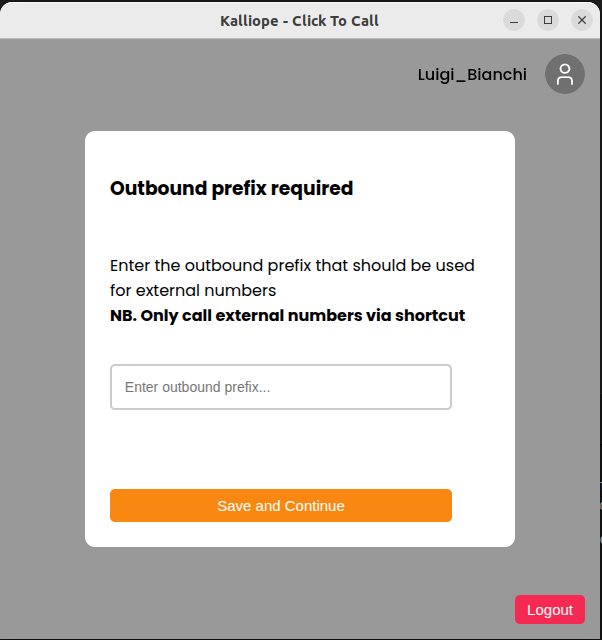Click gray backdrop left of the dialog
The height and width of the screenshot is (640, 602).
42,340
